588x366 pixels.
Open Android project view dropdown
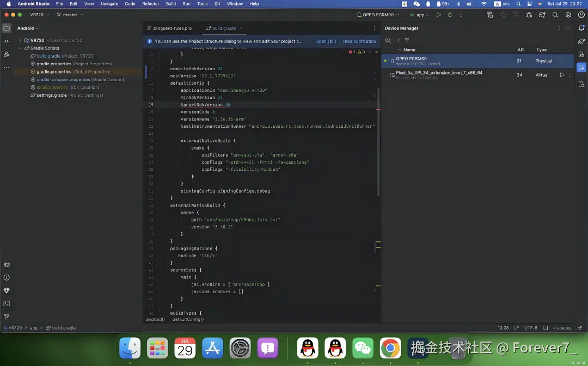tap(28, 28)
